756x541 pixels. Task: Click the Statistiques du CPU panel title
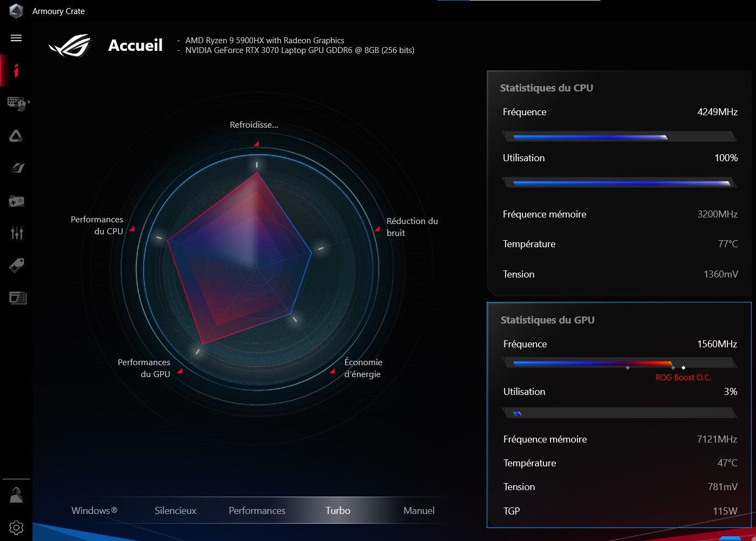point(547,88)
